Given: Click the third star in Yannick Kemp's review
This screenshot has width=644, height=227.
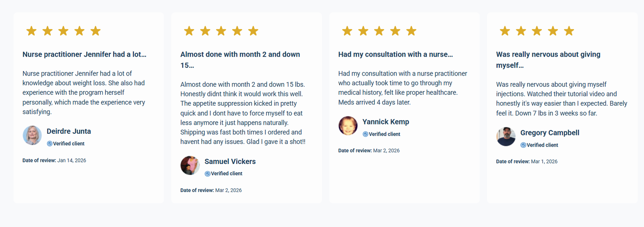Looking at the screenshot, I should [x=379, y=31].
